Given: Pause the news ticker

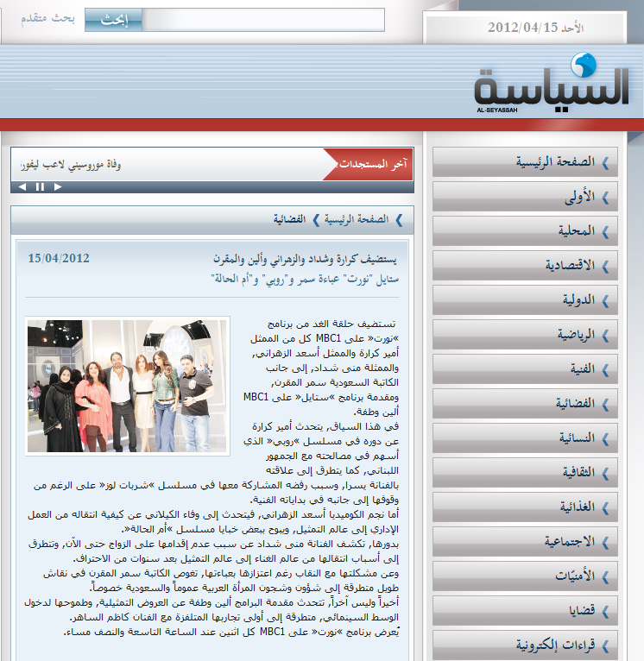Looking at the screenshot, I should (40, 186).
